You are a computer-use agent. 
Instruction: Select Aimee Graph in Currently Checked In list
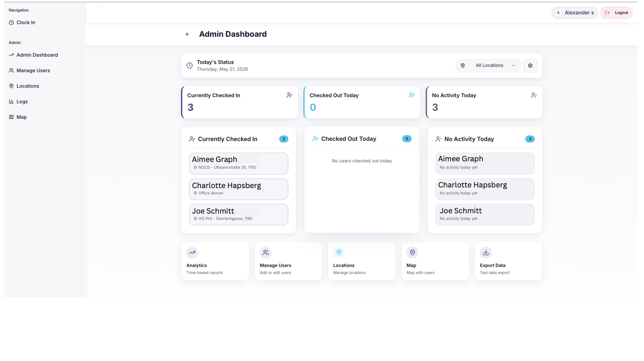pyautogui.click(x=239, y=163)
